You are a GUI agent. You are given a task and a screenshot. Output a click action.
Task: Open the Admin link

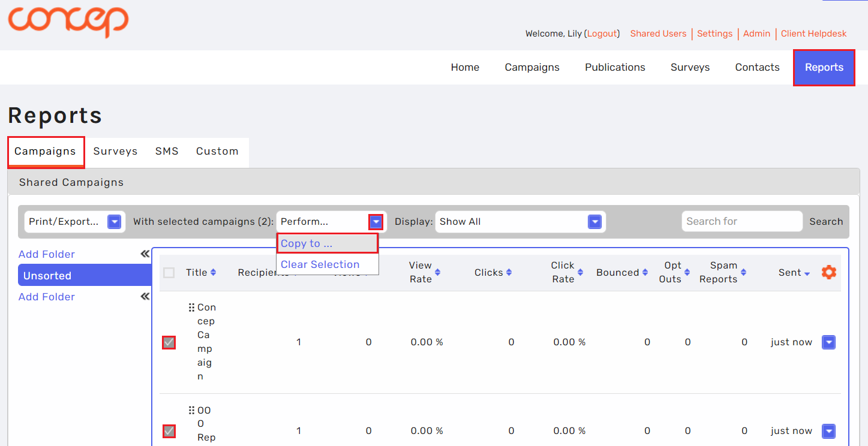[756, 34]
